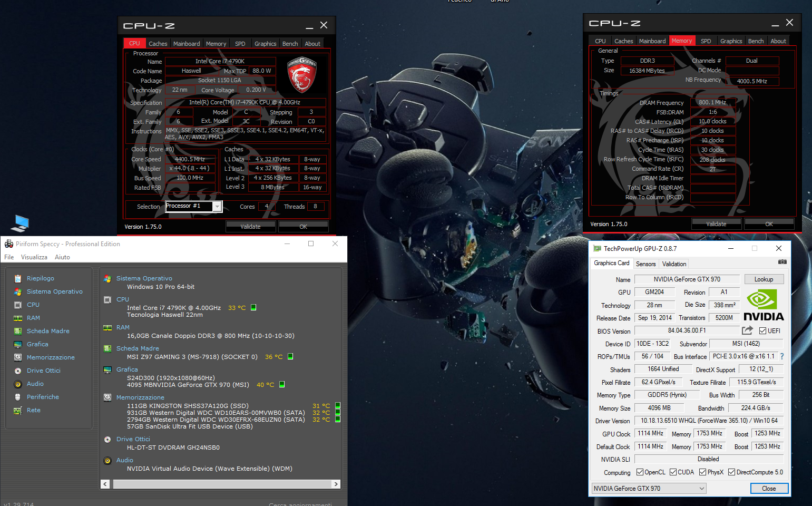Screen dimensions: 812x506
Task: Click disk icon beside Memorizzazione summary heading
Action: pos(107,397)
